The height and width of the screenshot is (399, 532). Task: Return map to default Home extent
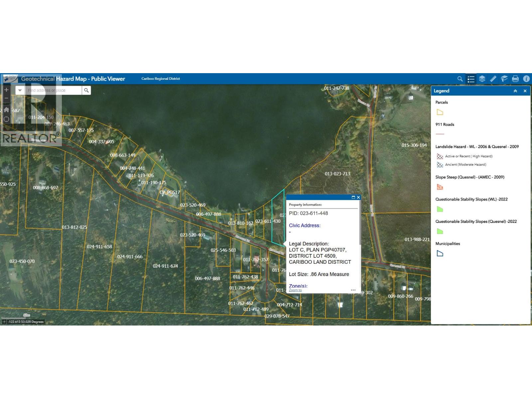pyautogui.click(x=6, y=110)
